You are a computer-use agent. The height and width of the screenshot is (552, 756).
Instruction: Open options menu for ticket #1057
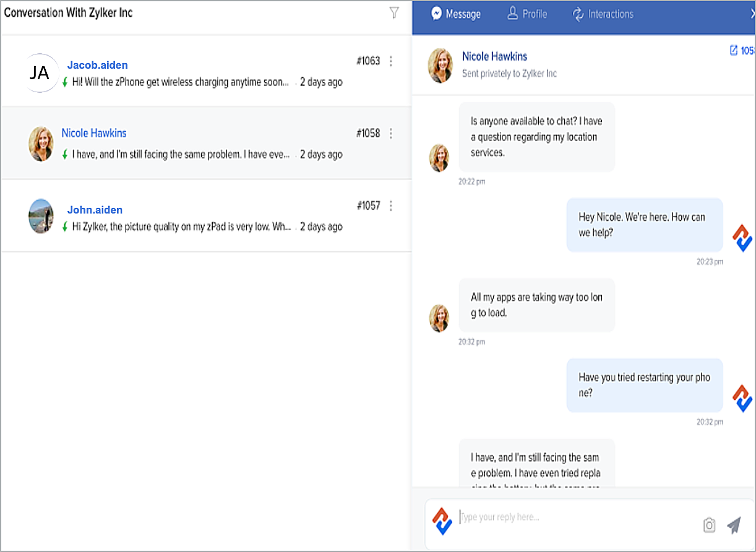point(391,205)
